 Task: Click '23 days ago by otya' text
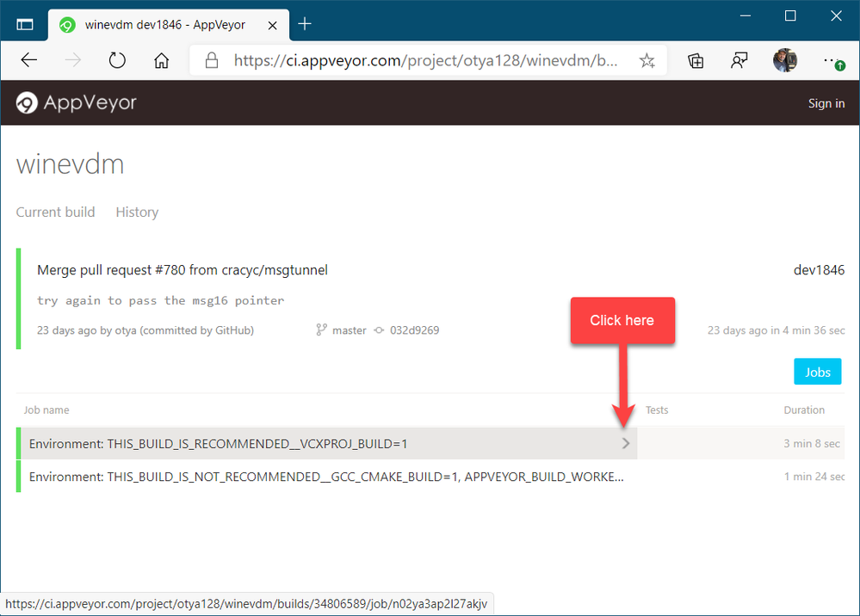87,330
